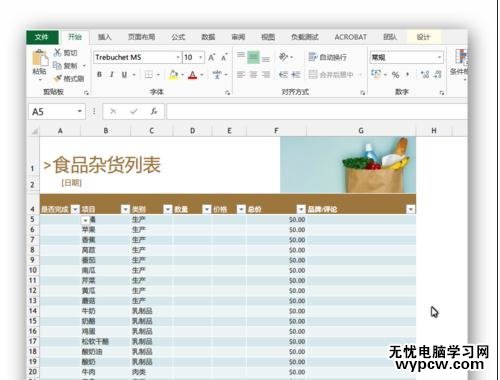Cut the selection with 剪切
The image size is (500, 380).
pos(66,53)
